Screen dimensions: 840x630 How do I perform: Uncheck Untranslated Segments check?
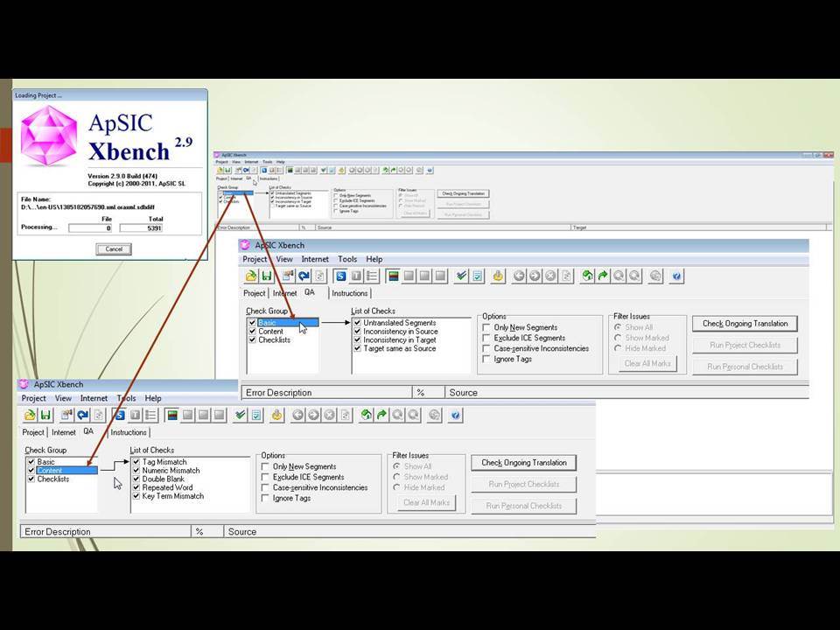coord(357,323)
